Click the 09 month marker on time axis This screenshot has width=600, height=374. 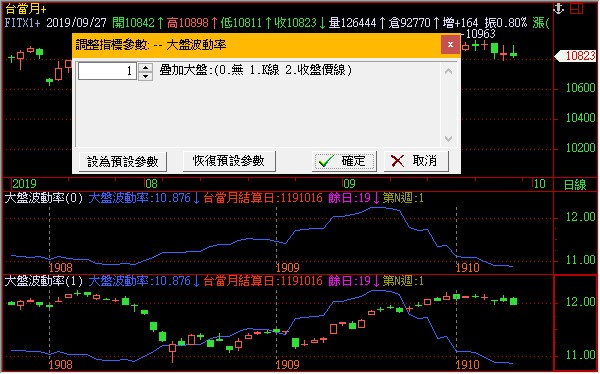click(x=349, y=184)
